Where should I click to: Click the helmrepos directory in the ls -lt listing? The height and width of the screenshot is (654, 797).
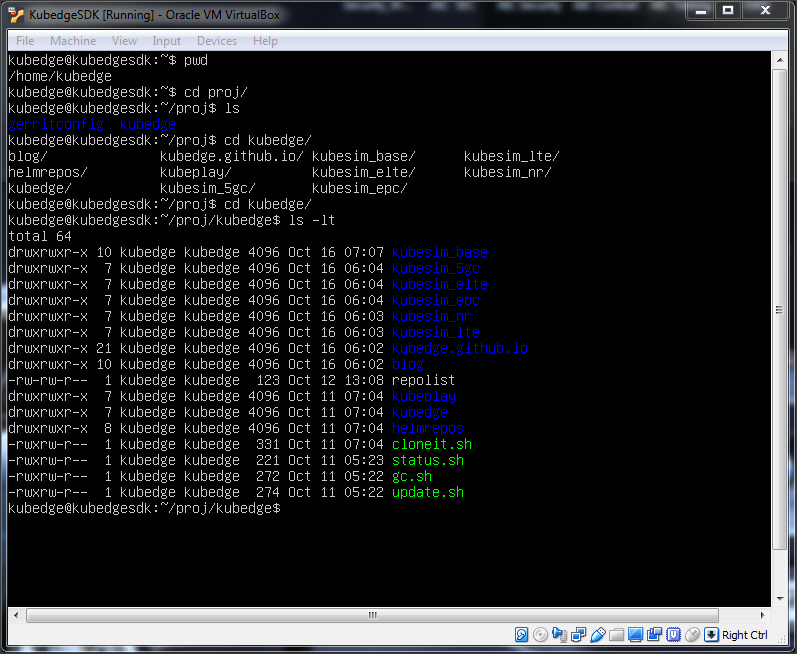(427, 428)
